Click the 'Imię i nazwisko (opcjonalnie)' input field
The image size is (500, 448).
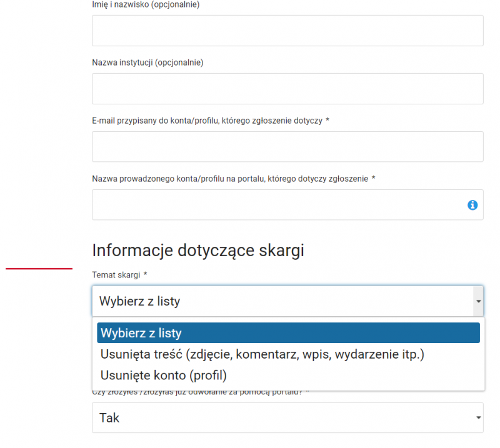(287, 30)
